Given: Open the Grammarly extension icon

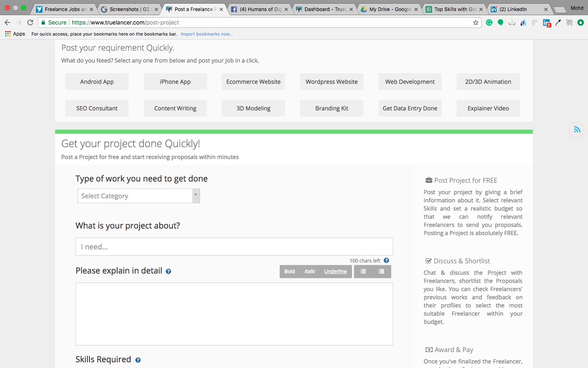Looking at the screenshot, I should click(489, 22).
